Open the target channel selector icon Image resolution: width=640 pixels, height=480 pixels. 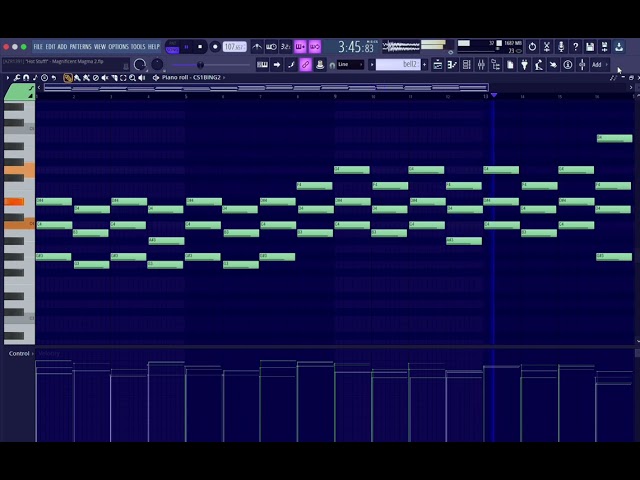[x=156, y=78]
